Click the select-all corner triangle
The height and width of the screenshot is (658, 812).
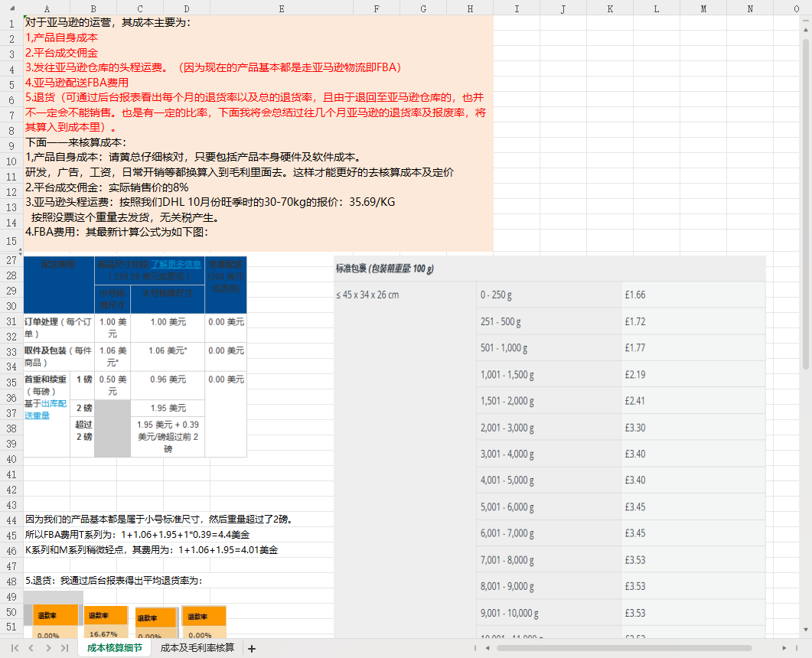(x=11, y=8)
